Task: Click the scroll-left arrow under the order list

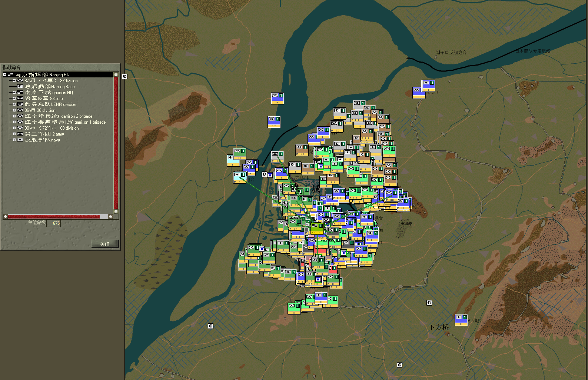Action: coord(5,217)
